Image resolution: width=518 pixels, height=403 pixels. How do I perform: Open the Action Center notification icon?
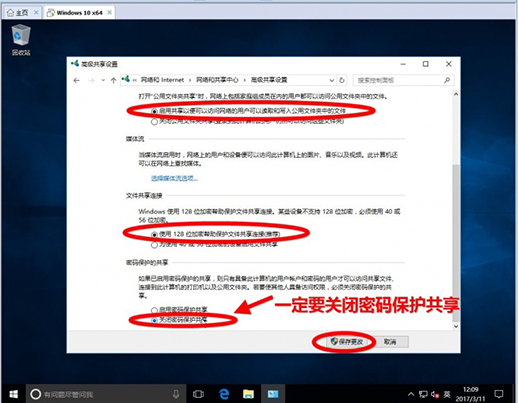click(499, 394)
